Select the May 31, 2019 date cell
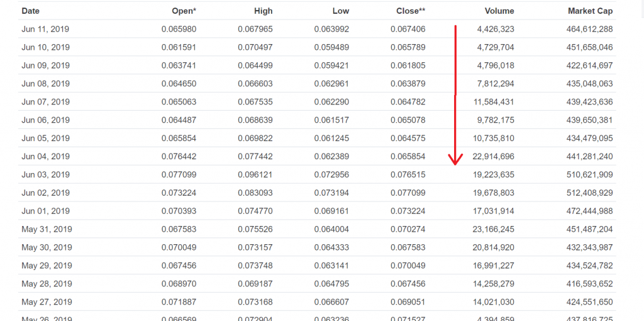 pyautogui.click(x=47, y=229)
